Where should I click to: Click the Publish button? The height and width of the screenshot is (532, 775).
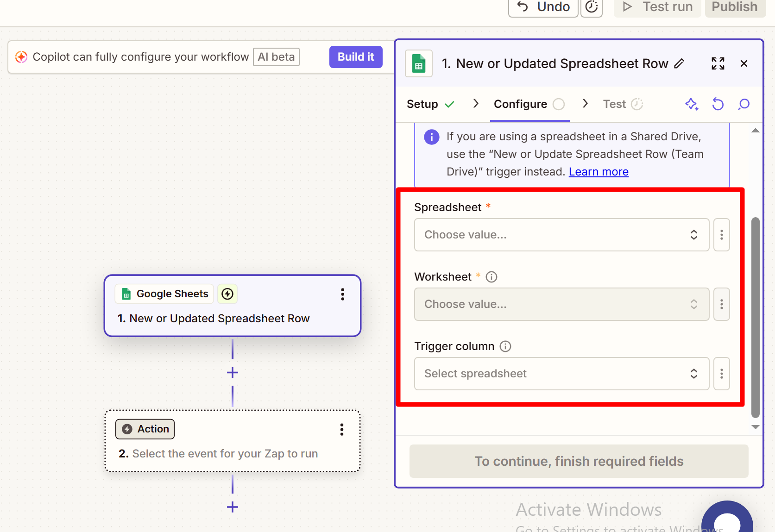tap(735, 7)
